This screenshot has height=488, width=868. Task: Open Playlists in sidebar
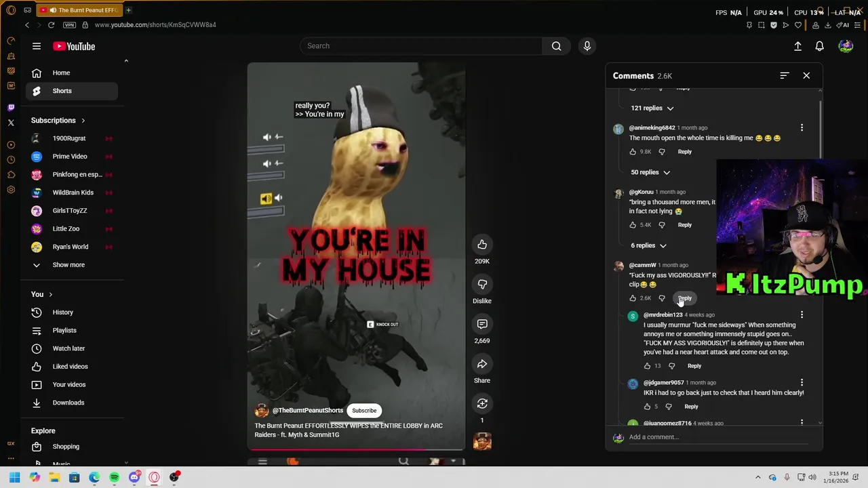click(x=72, y=331)
